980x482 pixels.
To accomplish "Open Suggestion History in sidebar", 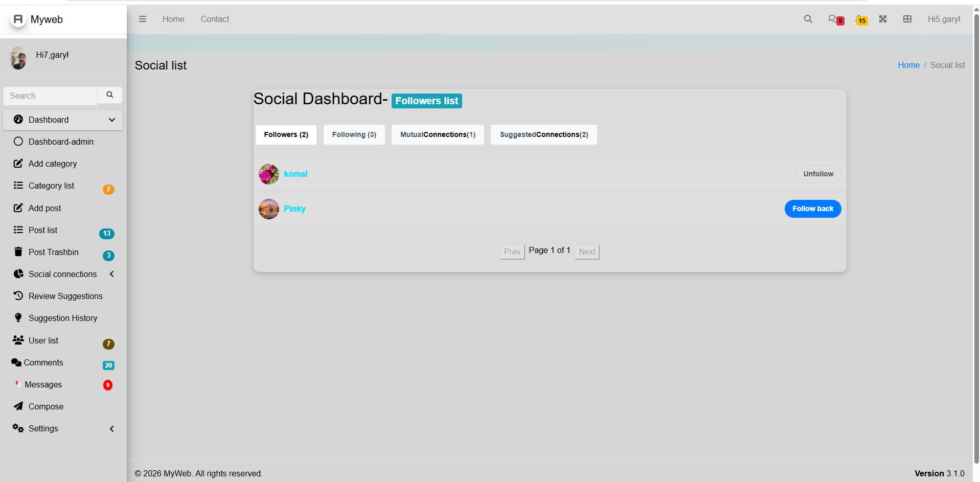I will tap(63, 318).
